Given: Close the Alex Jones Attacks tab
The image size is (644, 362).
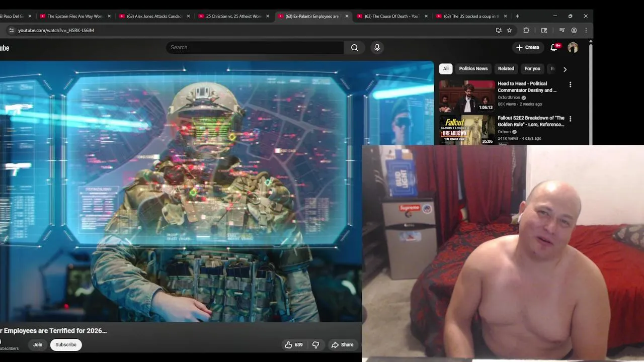Looking at the screenshot, I should 189,16.
